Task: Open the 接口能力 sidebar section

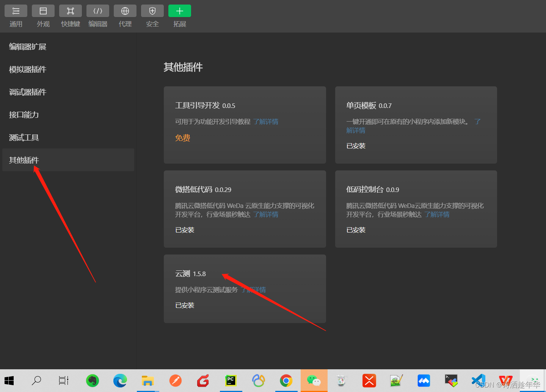Action: click(68, 115)
